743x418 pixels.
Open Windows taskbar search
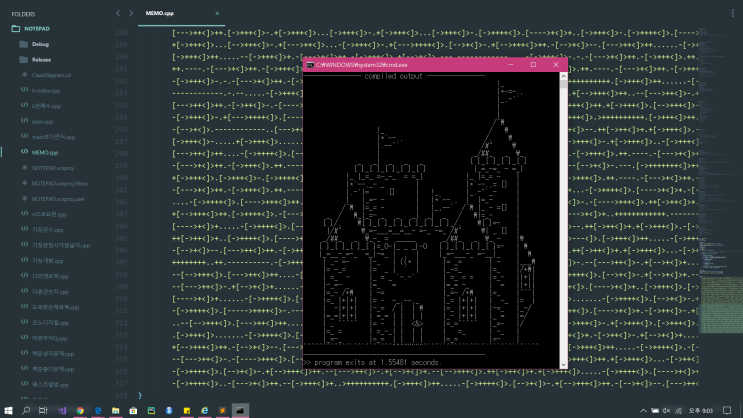[x=26, y=410]
